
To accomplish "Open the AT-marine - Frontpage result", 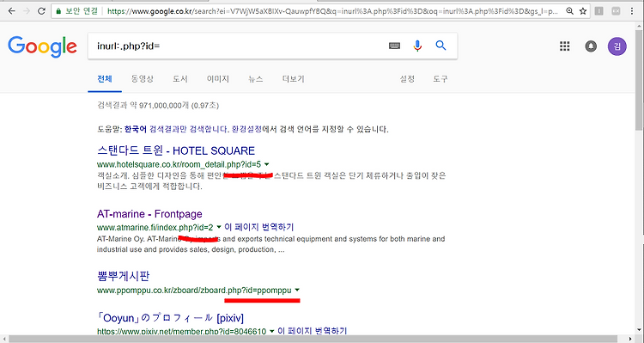I will 149,214.
